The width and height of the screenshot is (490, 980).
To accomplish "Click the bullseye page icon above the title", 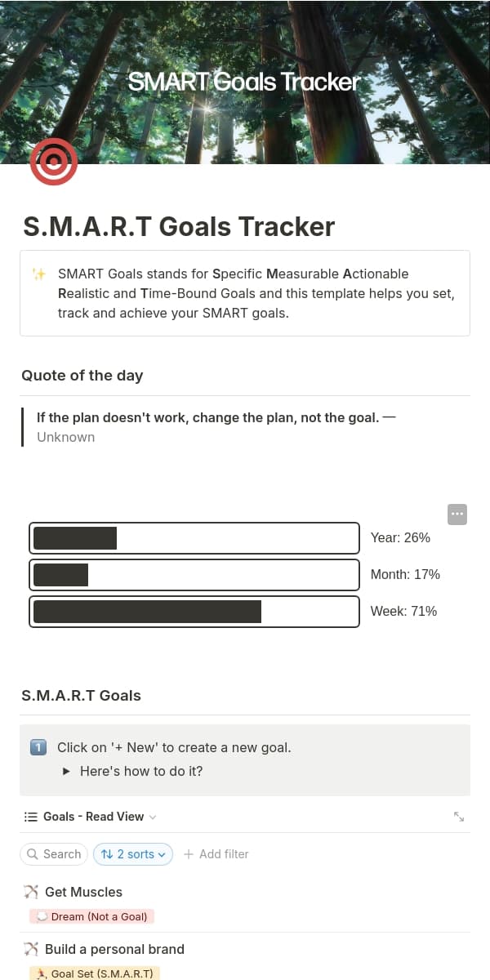I will pyautogui.click(x=53, y=161).
